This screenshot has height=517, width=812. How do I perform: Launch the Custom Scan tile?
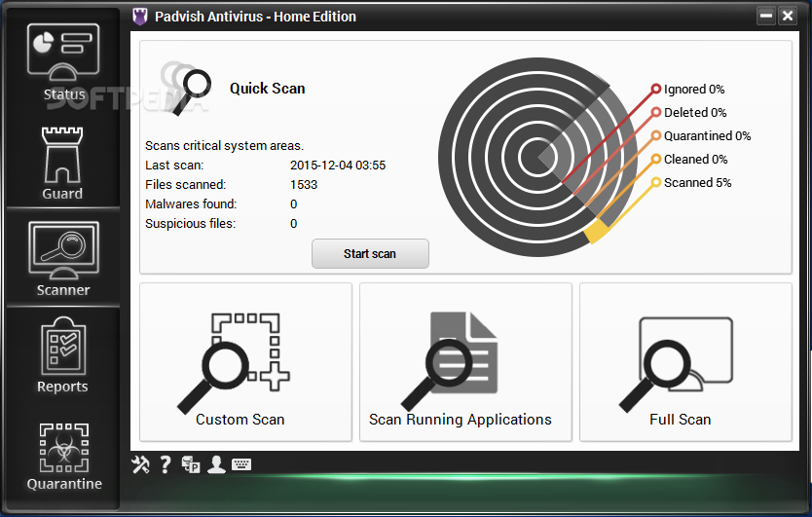click(x=246, y=362)
